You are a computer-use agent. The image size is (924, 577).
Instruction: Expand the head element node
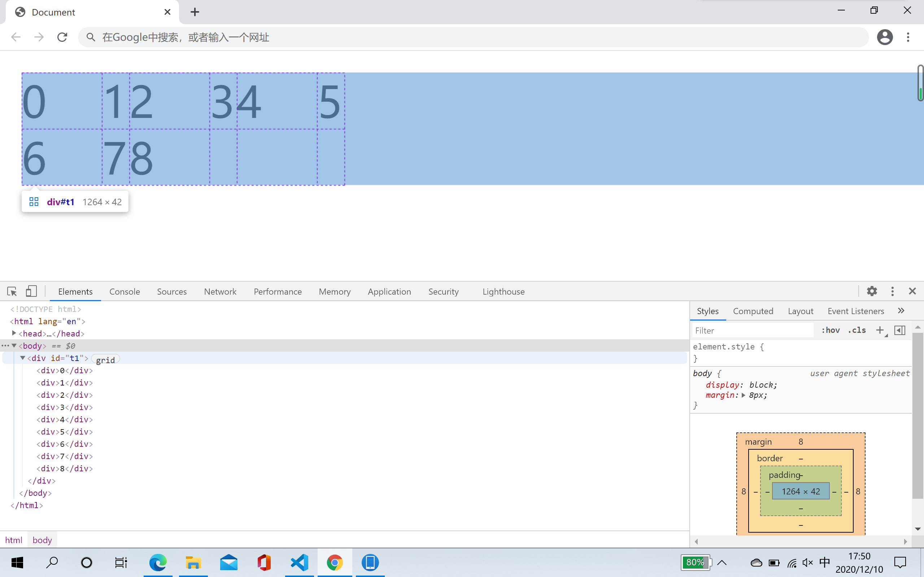14,333
